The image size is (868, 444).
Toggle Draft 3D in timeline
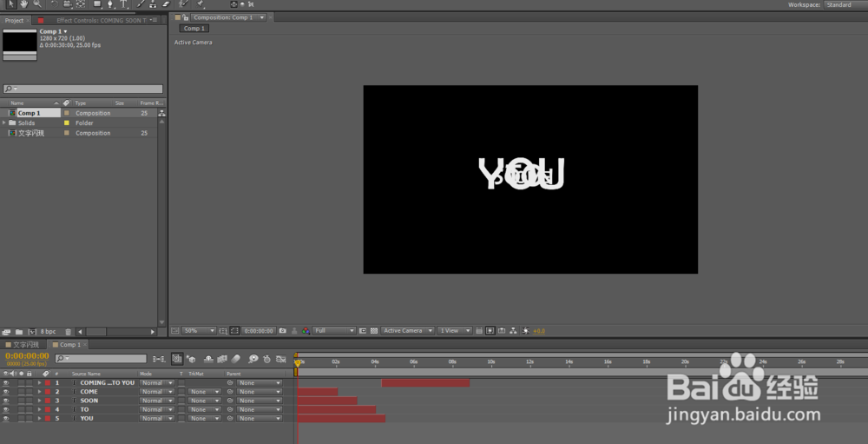click(192, 359)
